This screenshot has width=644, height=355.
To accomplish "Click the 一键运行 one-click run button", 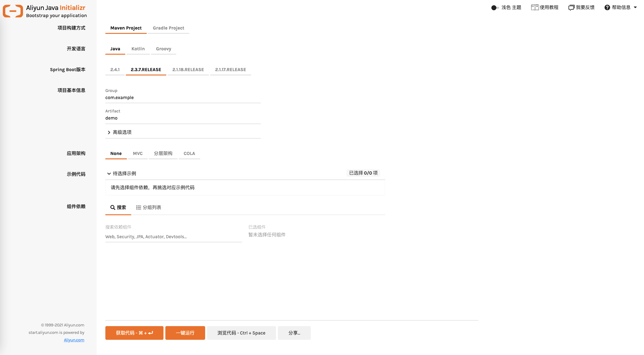I will [185, 333].
